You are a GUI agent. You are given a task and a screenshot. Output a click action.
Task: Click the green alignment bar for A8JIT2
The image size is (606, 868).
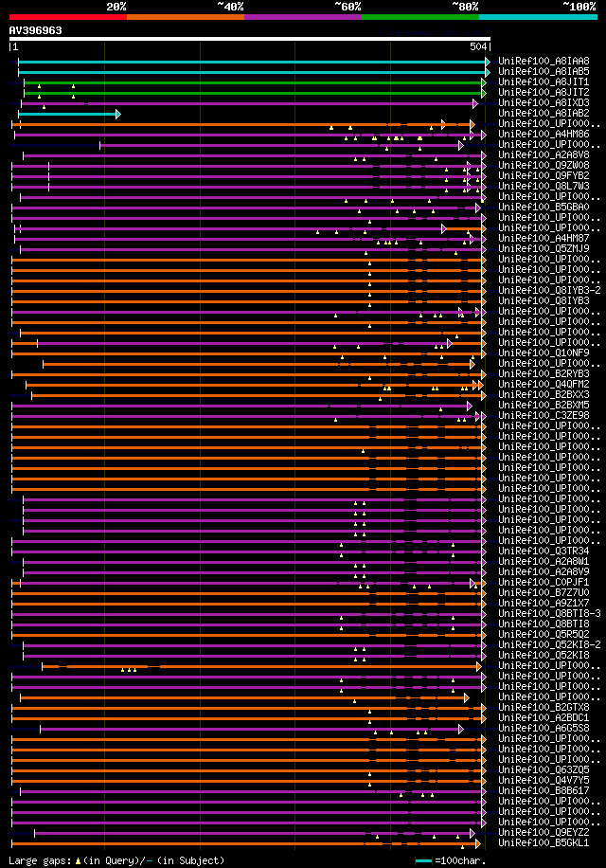(x=255, y=93)
